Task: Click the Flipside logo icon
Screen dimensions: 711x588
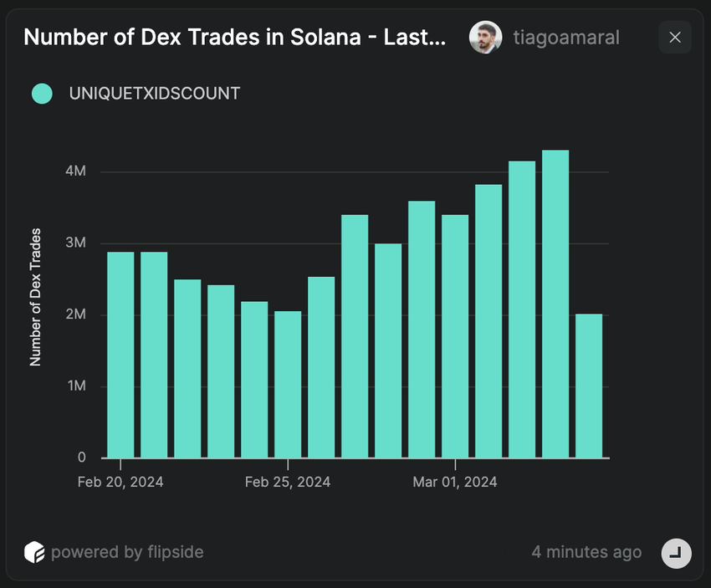Action: pyautogui.click(x=34, y=552)
